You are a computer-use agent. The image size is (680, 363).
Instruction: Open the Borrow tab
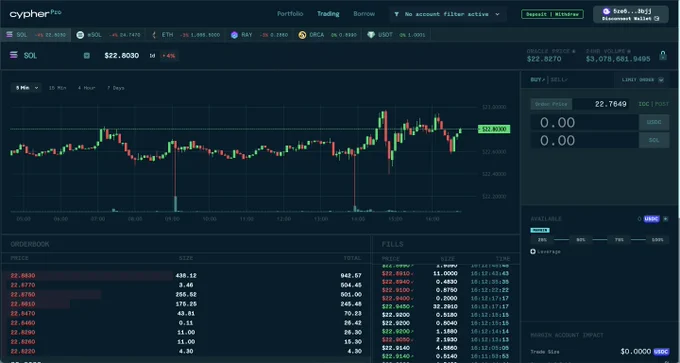point(364,14)
